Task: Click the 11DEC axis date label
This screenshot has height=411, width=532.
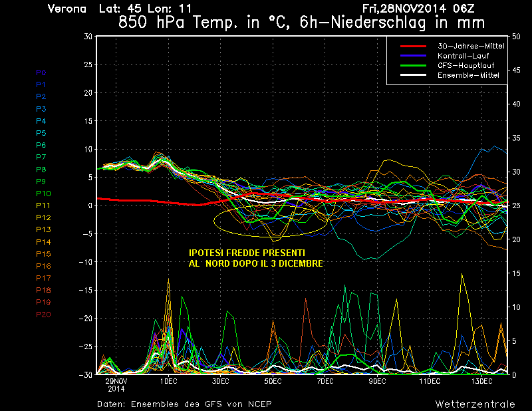Action: pyautogui.click(x=430, y=381)
